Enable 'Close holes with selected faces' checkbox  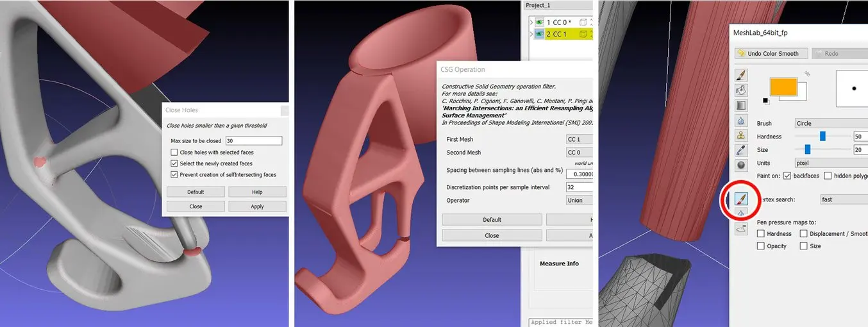(x=174, y=153)
